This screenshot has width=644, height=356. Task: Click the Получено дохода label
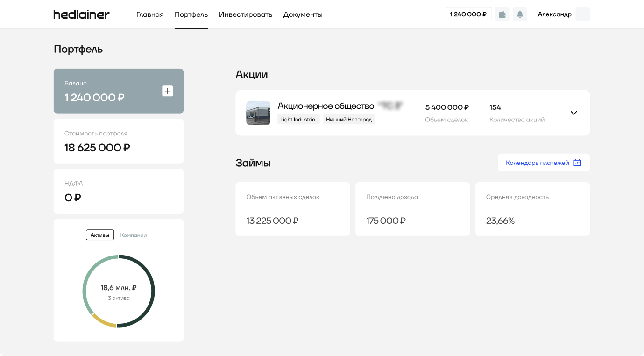tap(392, 197)
